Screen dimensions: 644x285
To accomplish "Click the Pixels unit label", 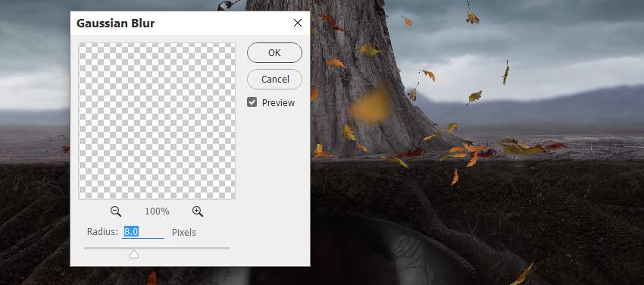I will point(183,233).
